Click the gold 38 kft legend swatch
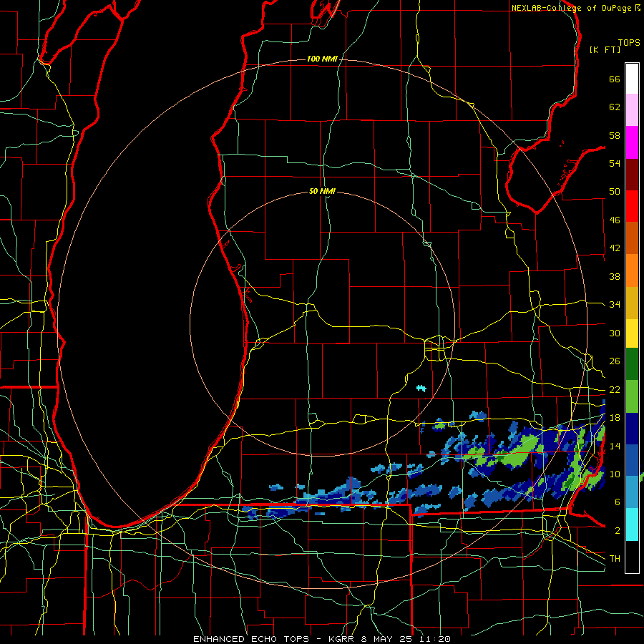This screenshot has height=644, width=644. click(632, 303)
